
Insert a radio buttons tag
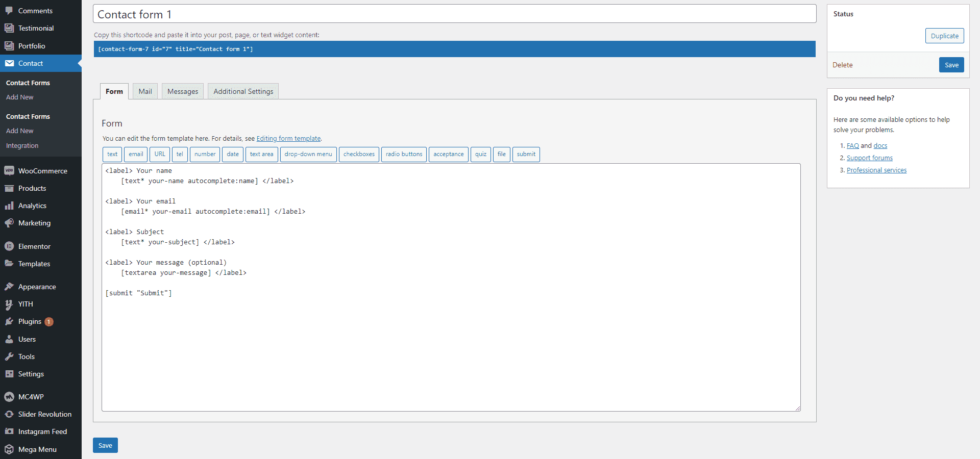(x=404, y=154)
